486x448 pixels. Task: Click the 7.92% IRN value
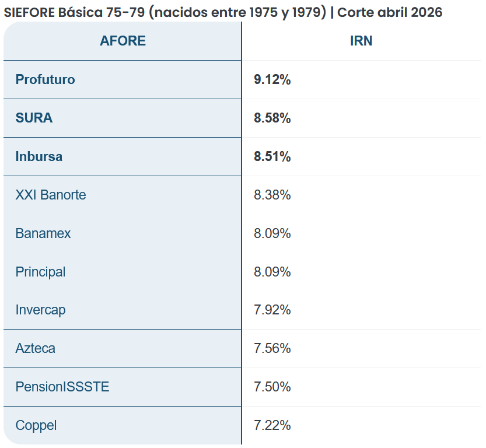tap(272, 310)
